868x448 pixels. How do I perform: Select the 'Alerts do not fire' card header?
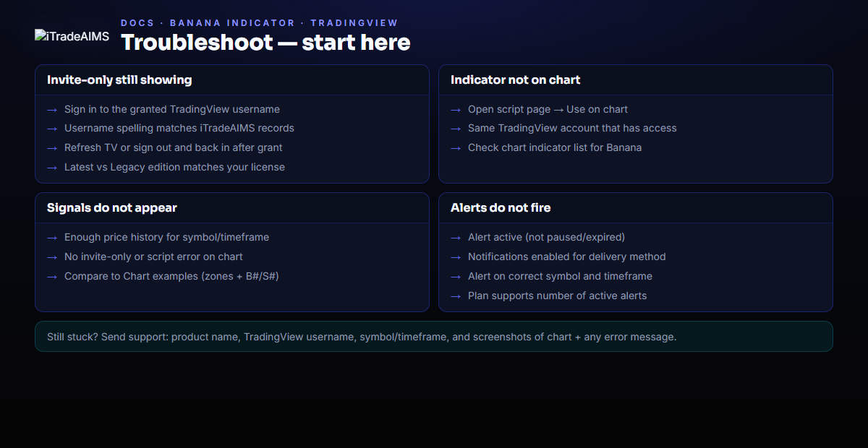tap(636, 208)
